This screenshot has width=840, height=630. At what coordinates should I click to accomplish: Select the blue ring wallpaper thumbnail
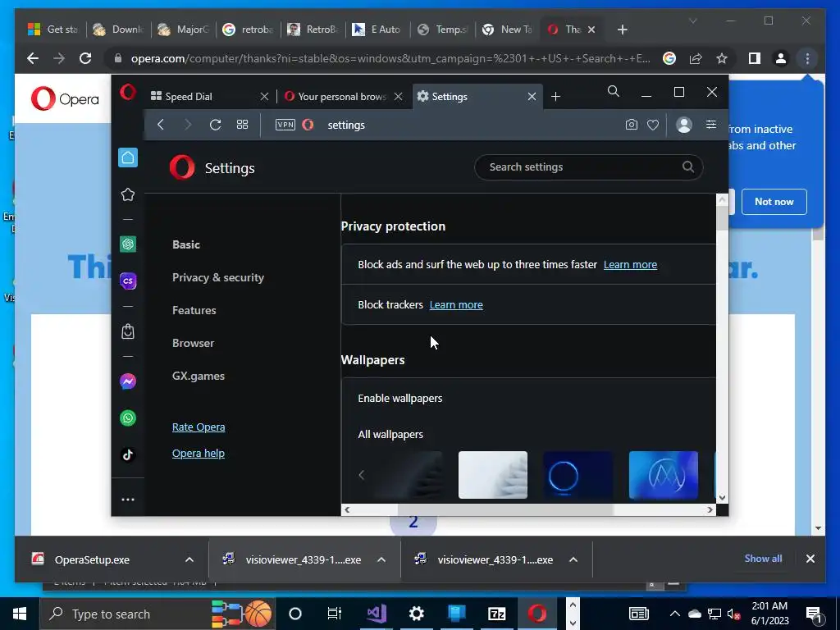[578, 475]
